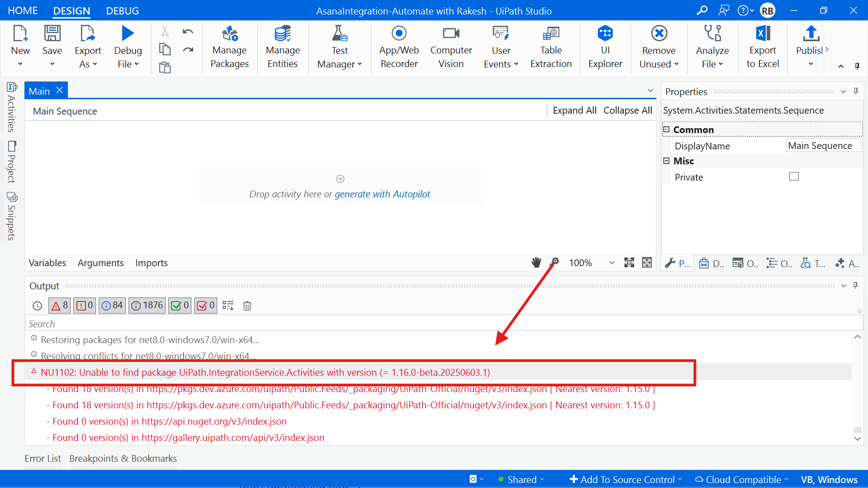Collapse the Misc property section

[666, 161]
